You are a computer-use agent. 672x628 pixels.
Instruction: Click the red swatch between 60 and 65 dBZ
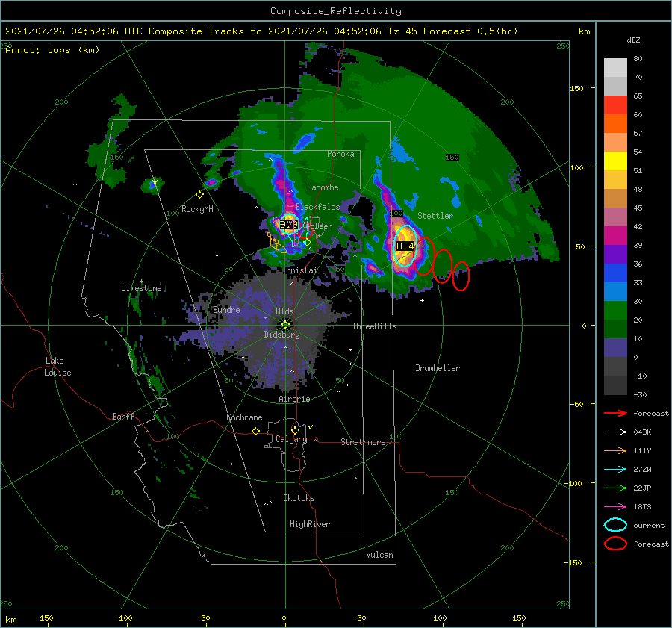coord(615,105)
